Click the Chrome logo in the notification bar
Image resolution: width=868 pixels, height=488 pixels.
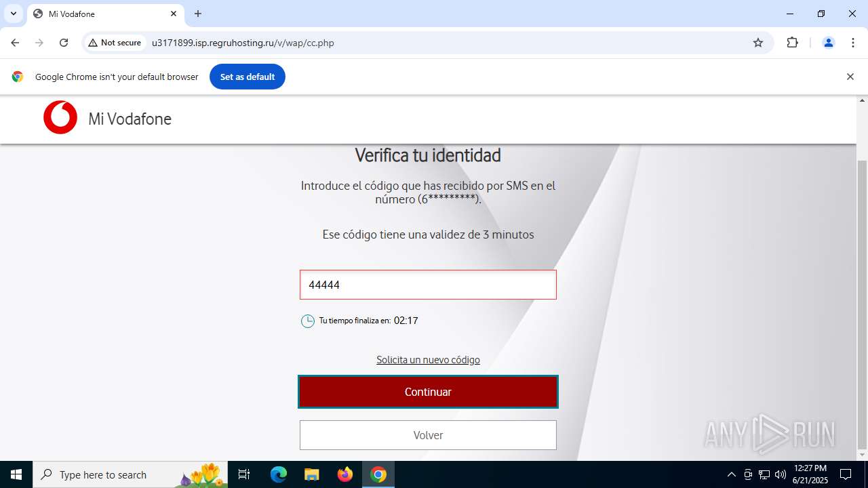[x=18, y=77]
